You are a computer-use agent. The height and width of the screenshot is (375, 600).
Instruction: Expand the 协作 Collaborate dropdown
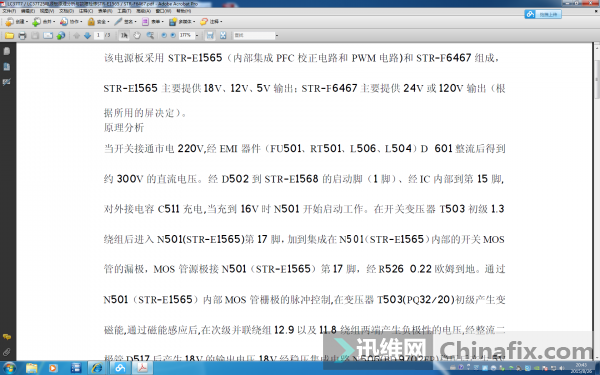tap(81, 22)
